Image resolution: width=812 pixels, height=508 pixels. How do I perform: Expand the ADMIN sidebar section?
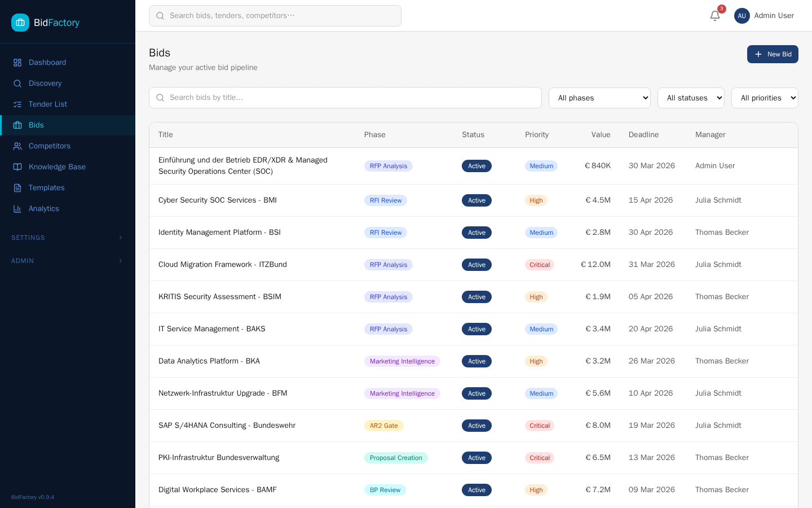coord(68,261)
